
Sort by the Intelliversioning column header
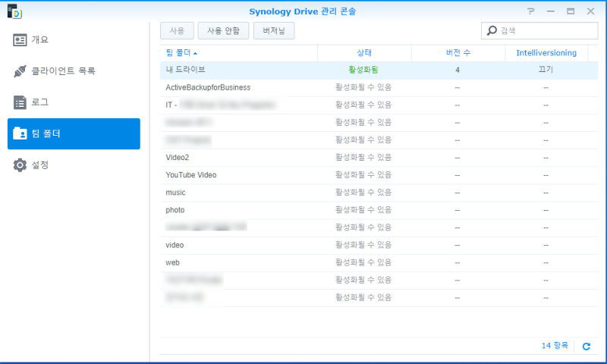(x=546, y=53)
